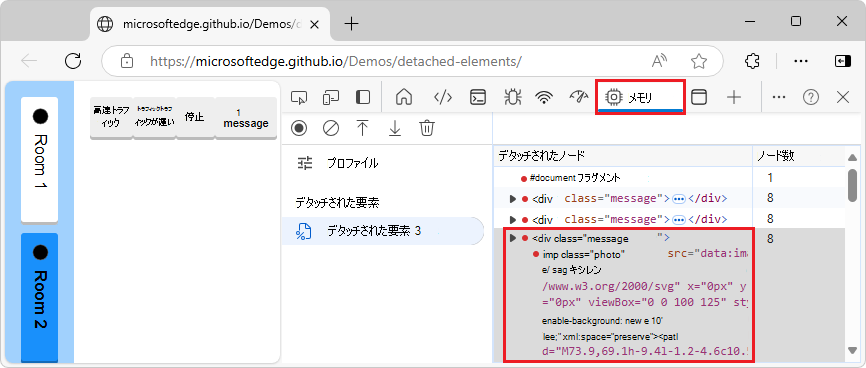Image resolution: width=866 pixels, height=368 pixels.
Task: Click the load profile upload arrow
Action: [362, 128]
